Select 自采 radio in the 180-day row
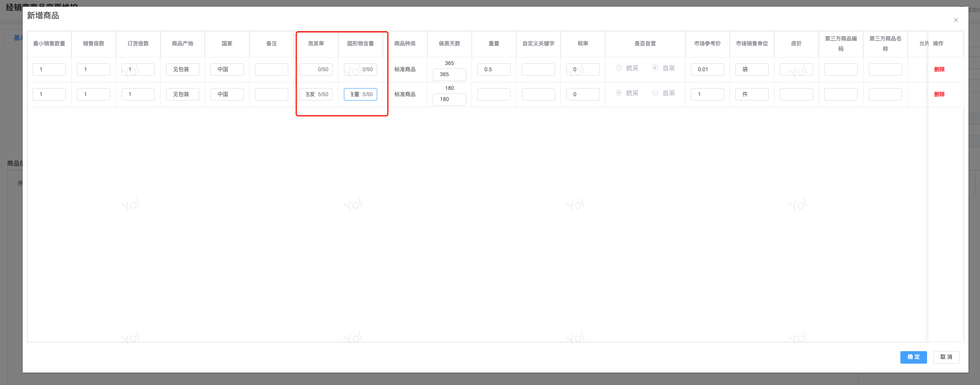Viewport: 980px width, 385px height. pyautogui.click(x=655, y=93)
